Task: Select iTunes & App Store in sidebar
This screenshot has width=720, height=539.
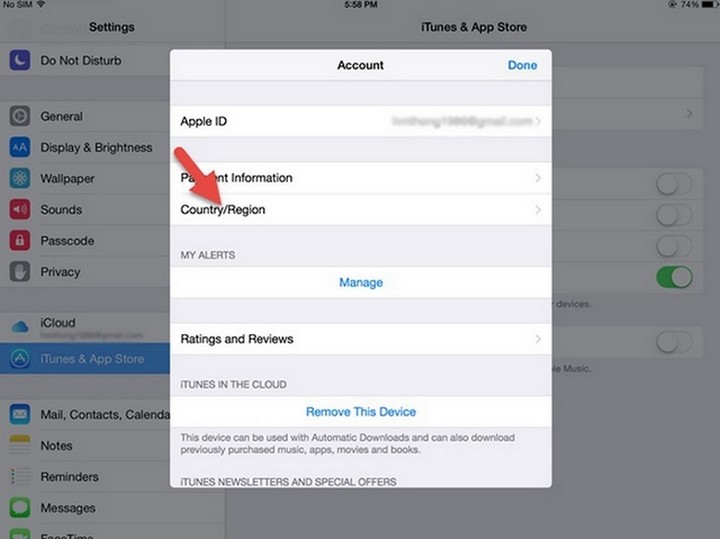Action: [x=92, y=359]
